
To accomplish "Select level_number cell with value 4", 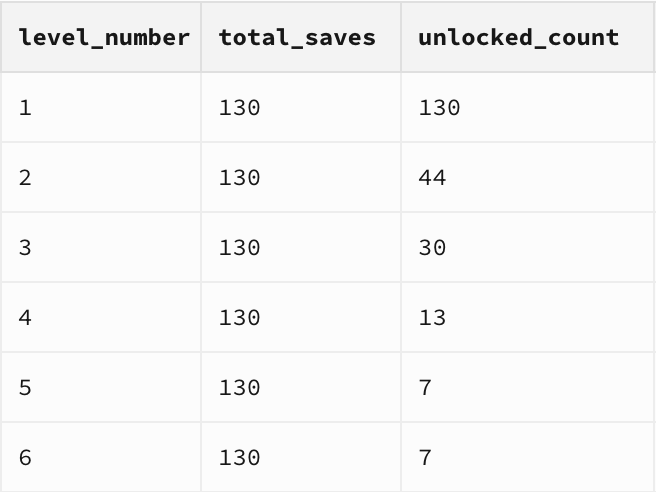I will coord(101,317).
